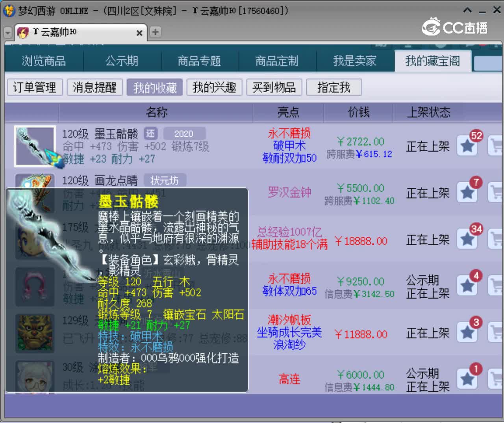Toggle favorite star with badge 1
This screenshot has width=504, height=423.
click(467, 379)
